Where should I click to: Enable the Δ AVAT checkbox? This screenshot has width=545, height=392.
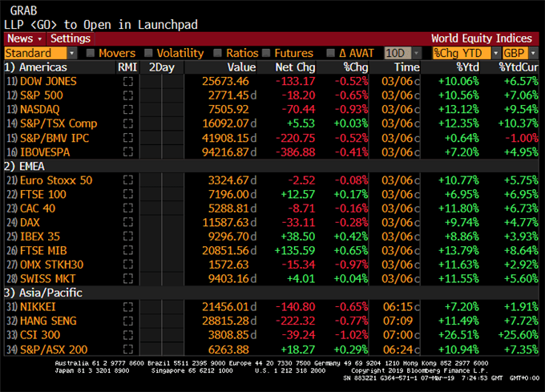(x=331, y=53)
